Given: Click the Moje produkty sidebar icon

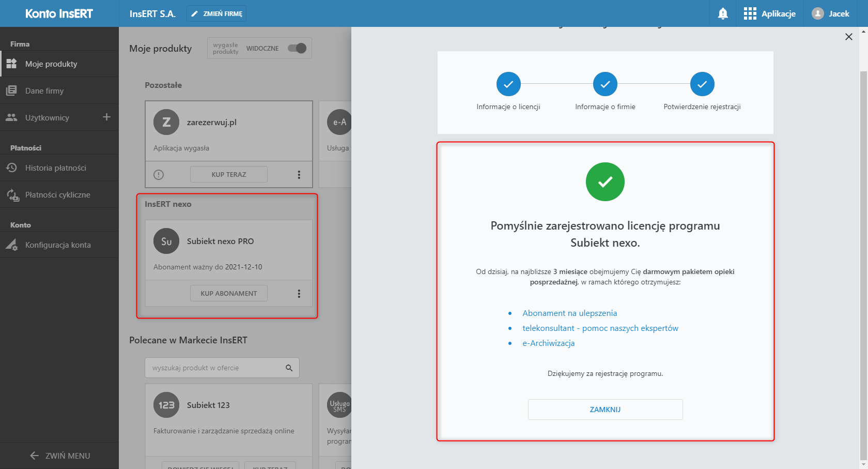Looking at the screenshot, I should click(11, 64).
